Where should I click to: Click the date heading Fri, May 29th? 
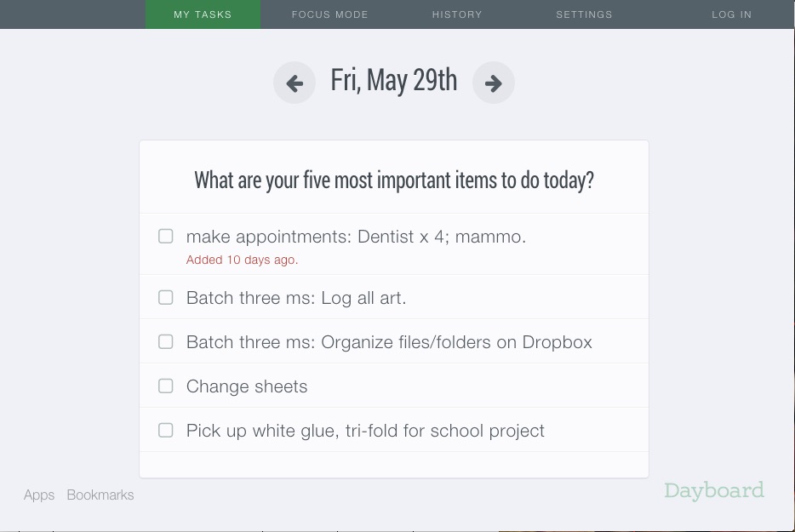coord(393,81)
